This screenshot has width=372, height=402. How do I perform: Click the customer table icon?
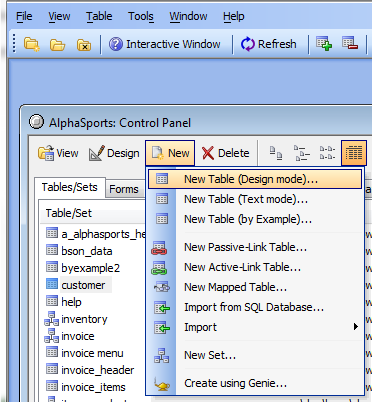point(52,284)
